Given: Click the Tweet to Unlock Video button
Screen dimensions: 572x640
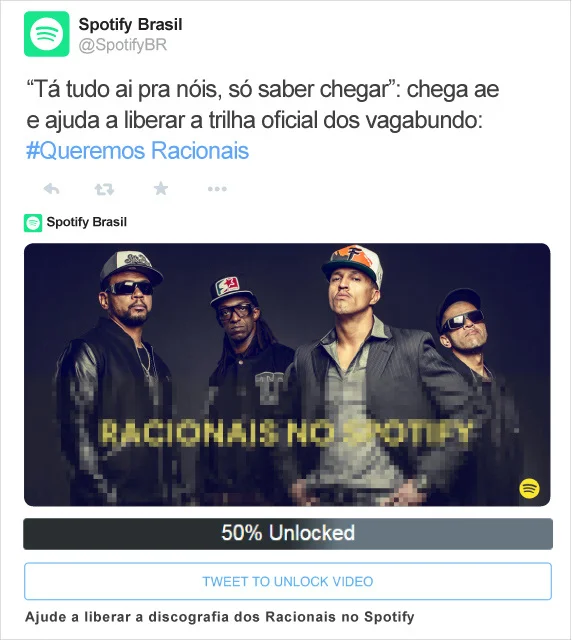Looking at the screenshot, I should coord(288,581).
